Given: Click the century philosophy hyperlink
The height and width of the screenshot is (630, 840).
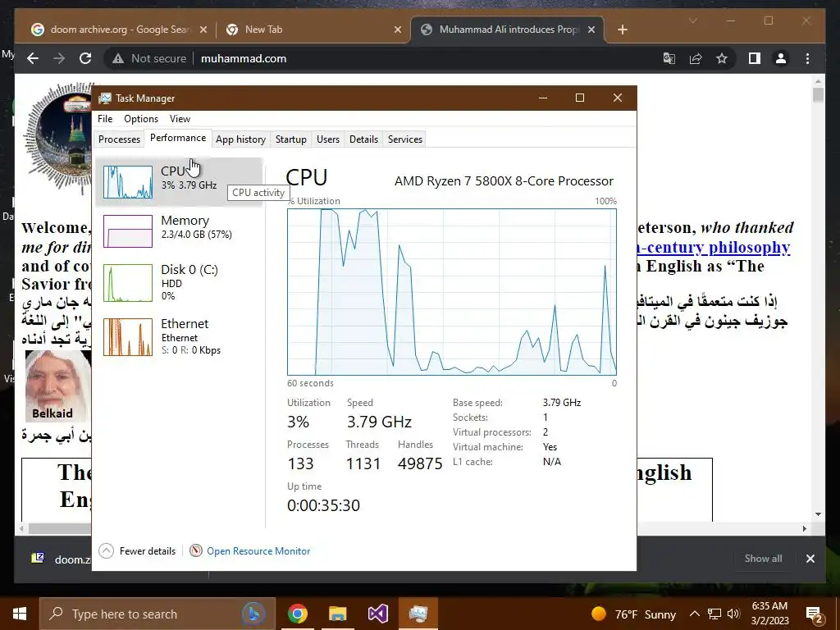Looking at the screenshot, I should [714, 247].
